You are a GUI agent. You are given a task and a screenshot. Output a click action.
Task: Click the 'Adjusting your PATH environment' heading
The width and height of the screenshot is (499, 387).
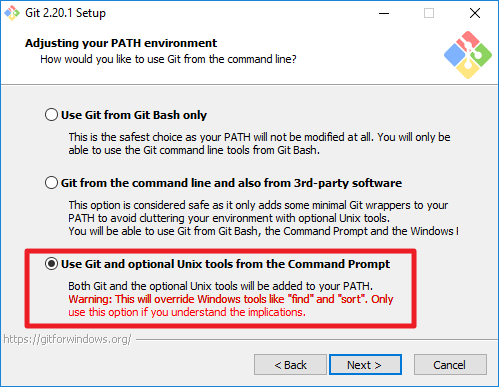pos(121,43)
